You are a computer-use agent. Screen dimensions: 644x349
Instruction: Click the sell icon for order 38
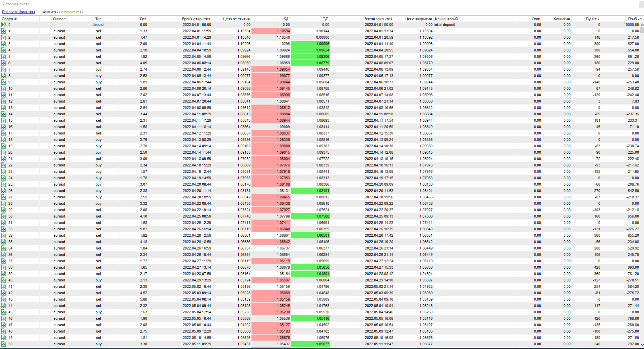[4, 267]
